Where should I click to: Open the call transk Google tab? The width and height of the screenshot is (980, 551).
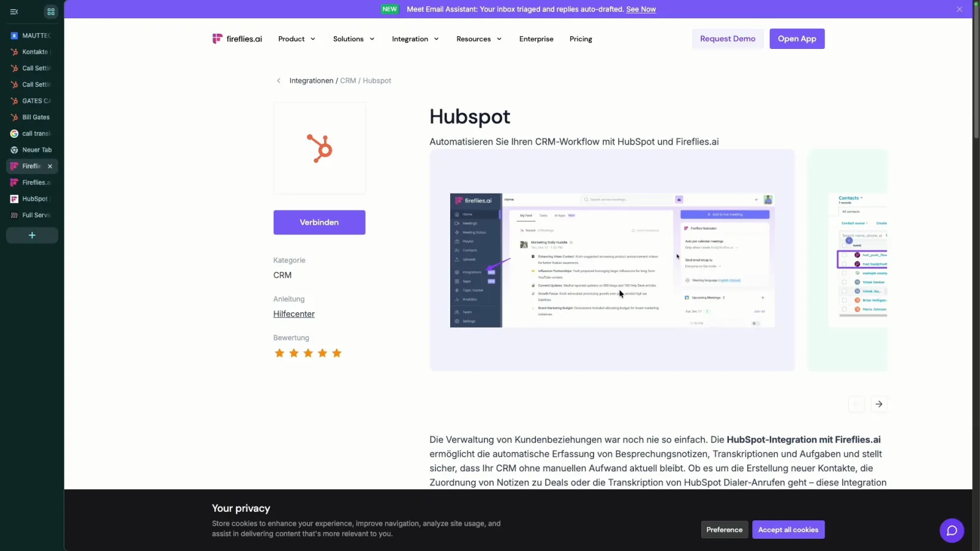click(32, 133)
